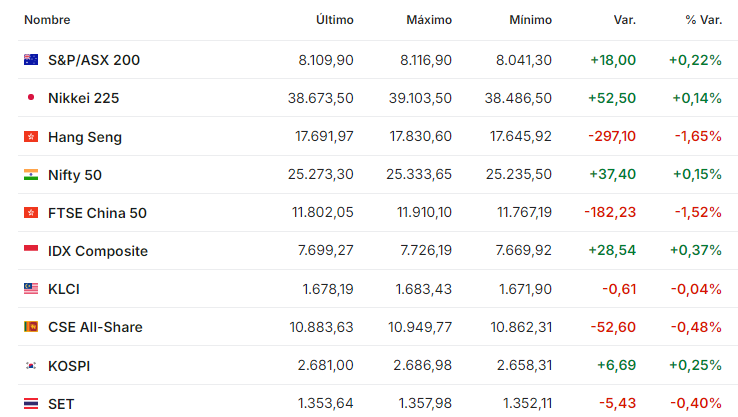Image resolution: width=738 pixels, height=417 pixels.
Task: Click the Thailand flag icon beside SET
Action: pos(31,403)
